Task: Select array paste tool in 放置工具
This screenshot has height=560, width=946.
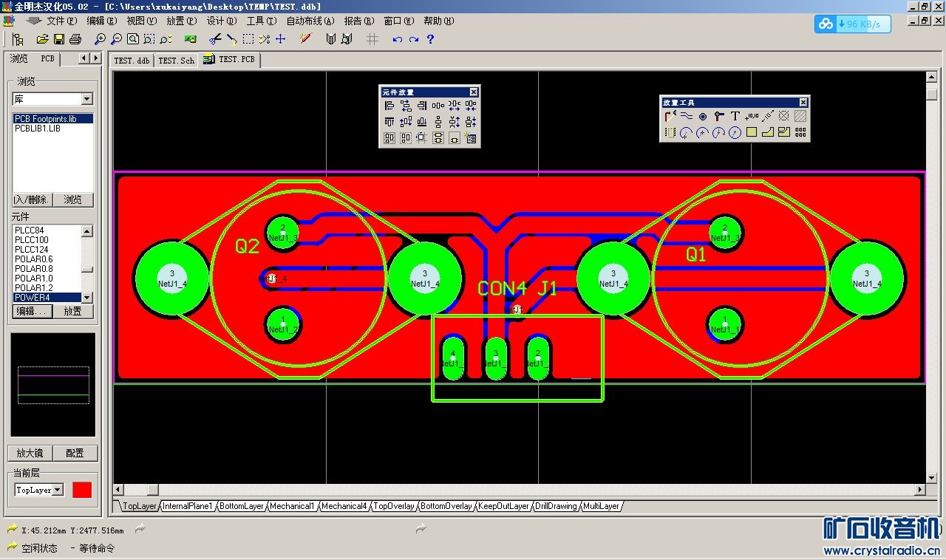Action: (800, 132)
